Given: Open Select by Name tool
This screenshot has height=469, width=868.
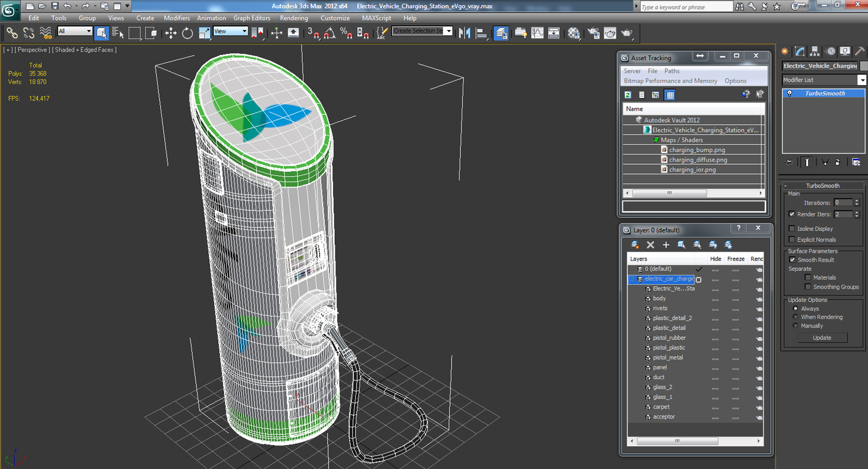Looking at the screenshot, I should [x=118, y=33].
